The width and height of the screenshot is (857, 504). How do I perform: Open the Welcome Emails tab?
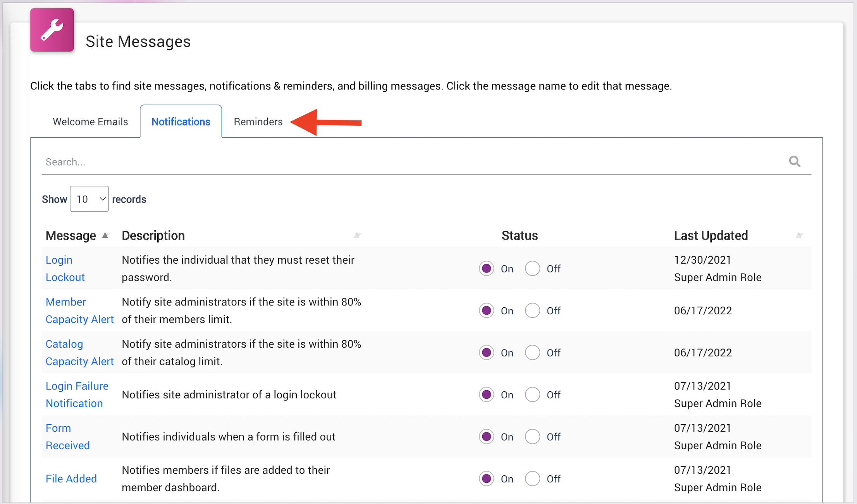tap(90, 122)
